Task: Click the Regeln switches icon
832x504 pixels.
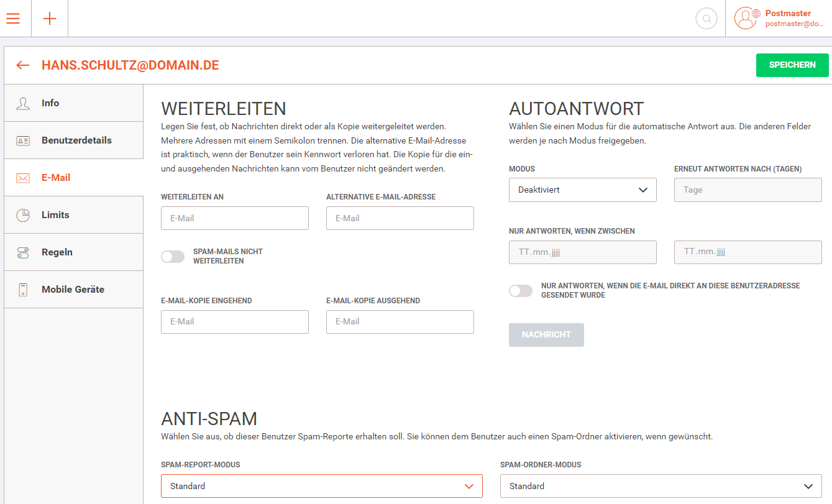Action: point(23,252)
